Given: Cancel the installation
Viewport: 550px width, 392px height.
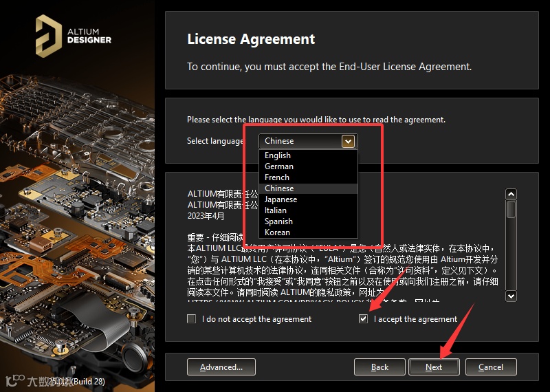Looking at the screenshot, I should tap(491, 367).
